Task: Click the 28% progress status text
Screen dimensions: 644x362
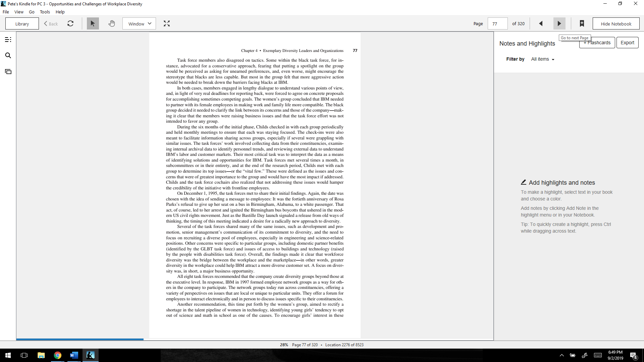Action: 284,345
